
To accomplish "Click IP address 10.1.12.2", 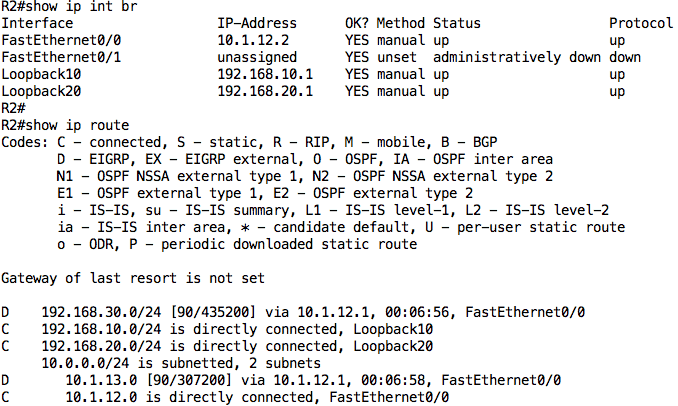I will (x=253, y=40).
